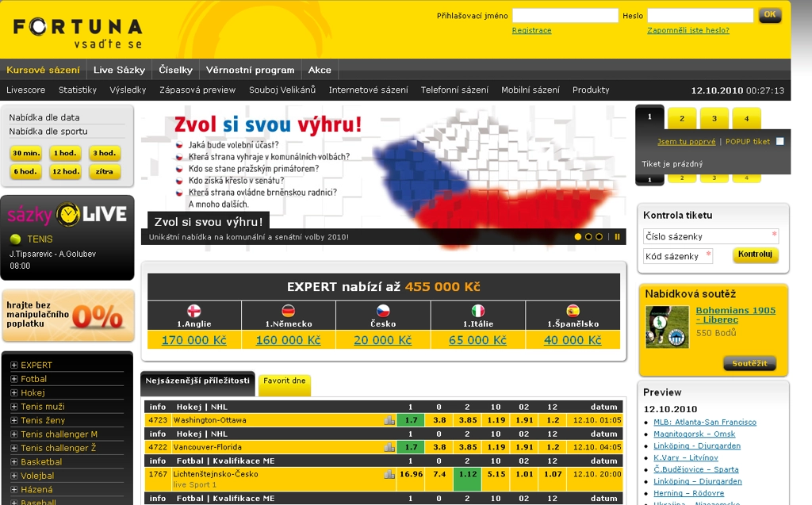The height and width of the screenshot is (505, 812).
Task: Click the Číslo sázenky field
Action: pos(710,236)
